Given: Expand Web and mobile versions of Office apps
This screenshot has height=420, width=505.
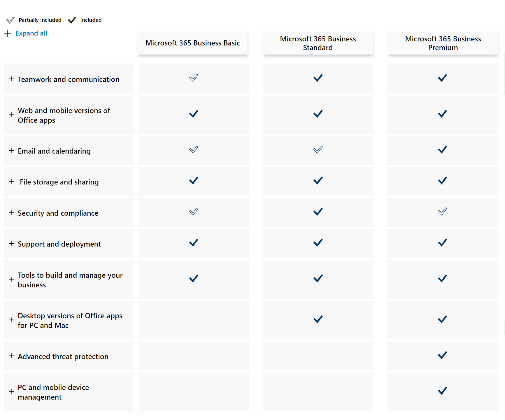Looking at the screenshot, I should point(12,115).
